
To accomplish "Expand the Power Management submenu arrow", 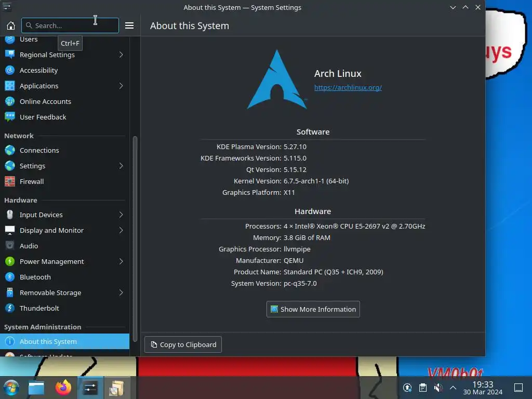I will pos(121,262).
